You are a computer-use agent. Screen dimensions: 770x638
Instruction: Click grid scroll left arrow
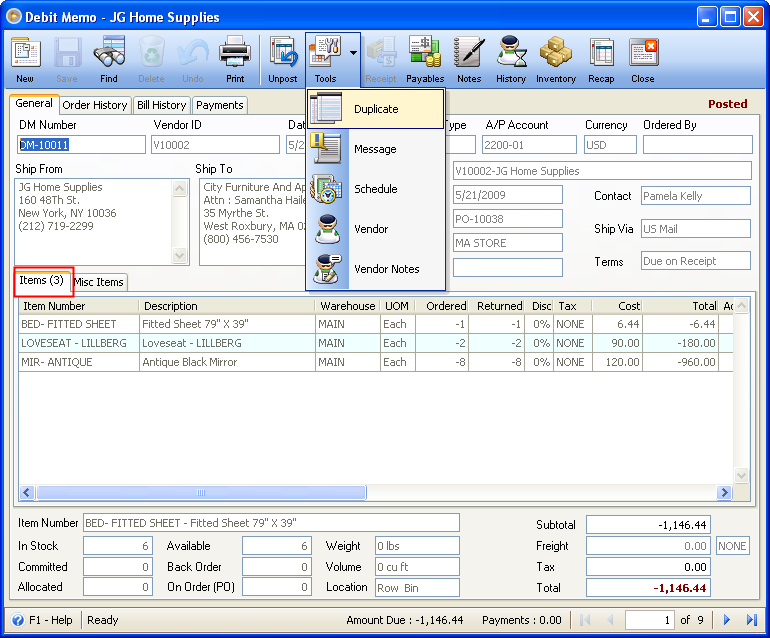[27, 492]
